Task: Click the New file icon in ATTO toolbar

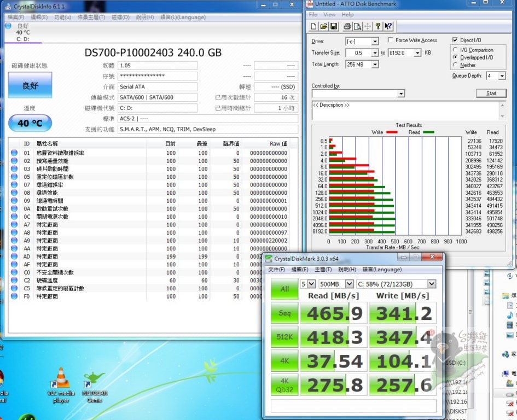Action: (313, 26)
